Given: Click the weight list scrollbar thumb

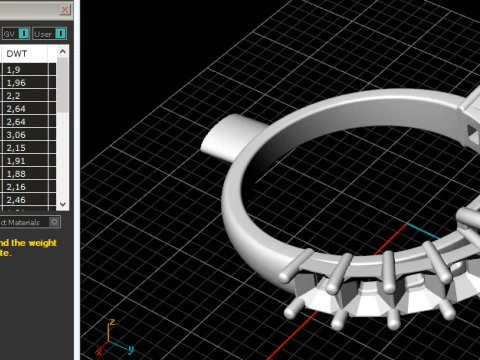Looking at the screenshot, I should (x=63, y=85).
